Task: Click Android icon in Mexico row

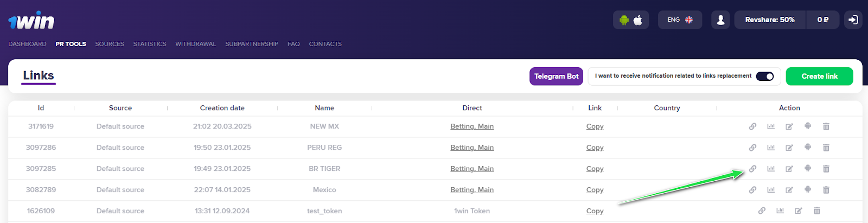Action: tap(808, 189)
